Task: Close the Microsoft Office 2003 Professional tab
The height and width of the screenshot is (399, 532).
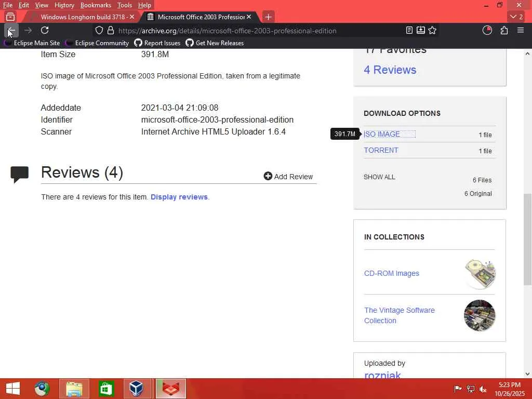Action: click(x=249, y=17)
